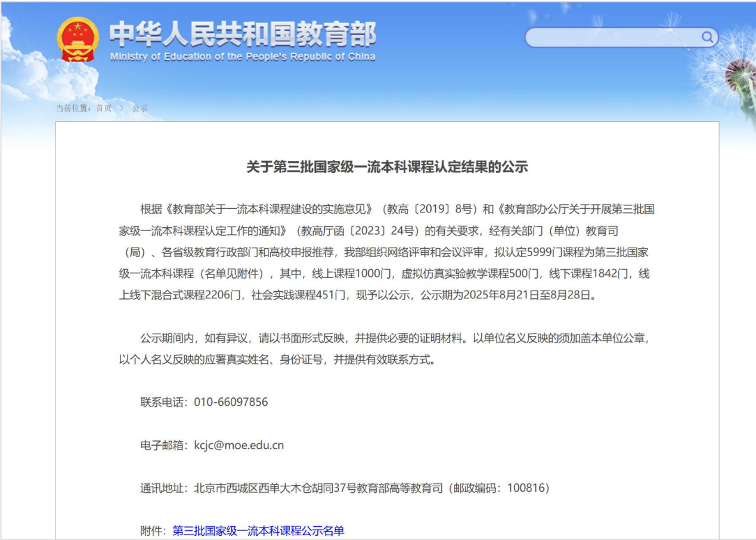Image resolution: width=756 pixels, height=540 pixels.
Task: Open the 首页 breadcrumb link
Action: click(104, 109)
